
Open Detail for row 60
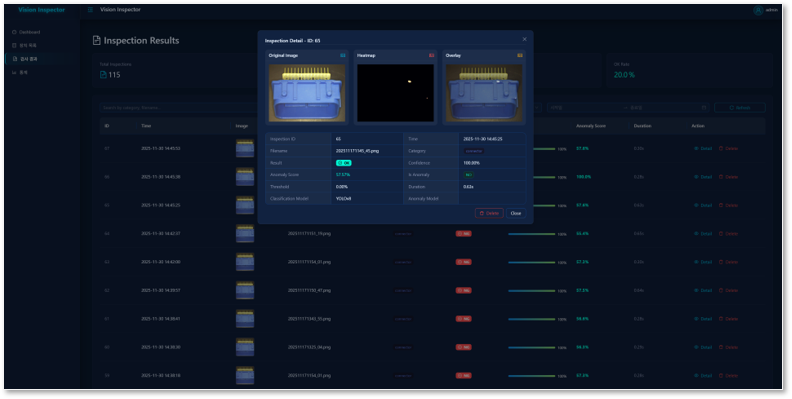click(703, 347)
